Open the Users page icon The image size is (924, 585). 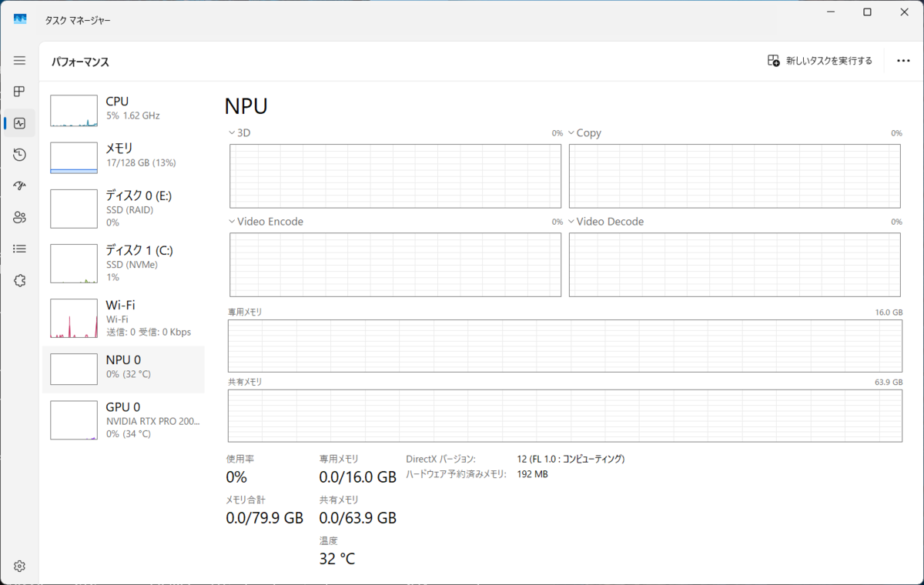[19, 217]
